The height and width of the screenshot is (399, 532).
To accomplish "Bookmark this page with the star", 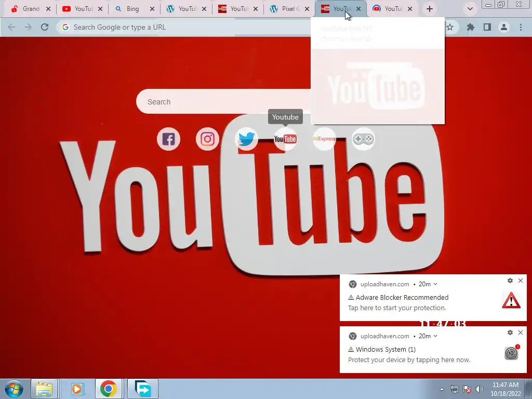I will [450, 27].
